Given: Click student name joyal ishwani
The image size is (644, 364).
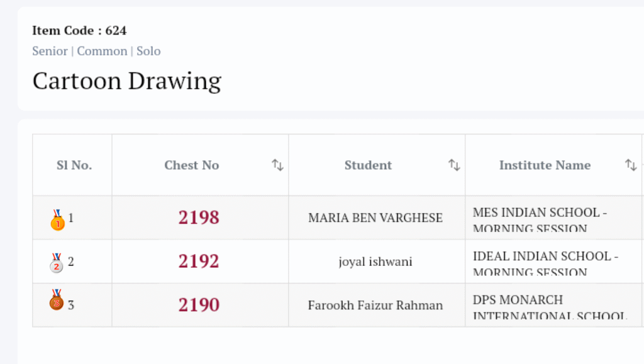Looking at the screenshot, I should [375, 262].
